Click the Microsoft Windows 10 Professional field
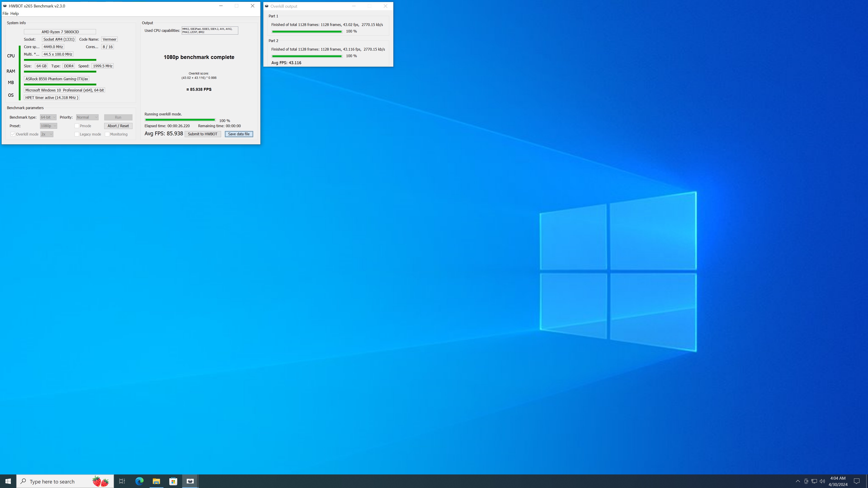Viewport: 868px width, 488px height. [x=64, y=90]
